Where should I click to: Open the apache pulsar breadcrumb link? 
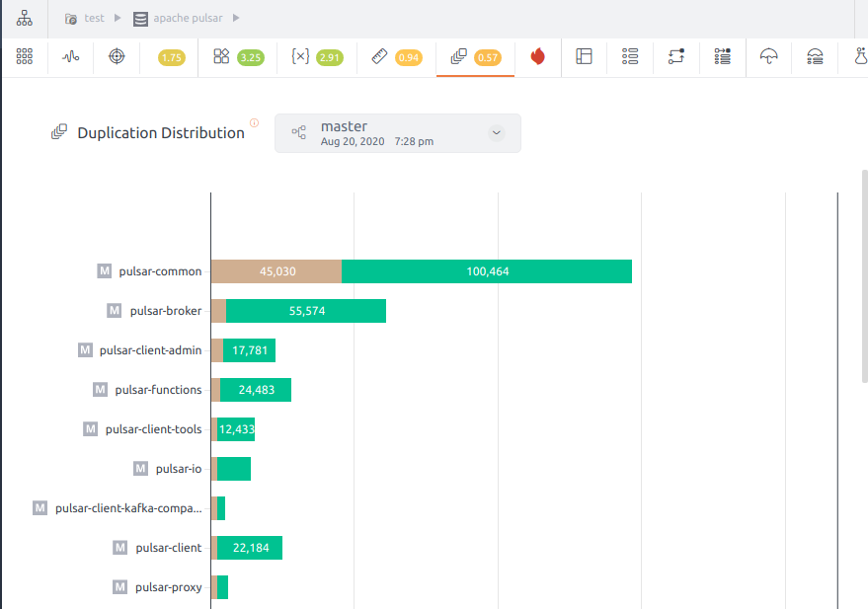point(187,19)
